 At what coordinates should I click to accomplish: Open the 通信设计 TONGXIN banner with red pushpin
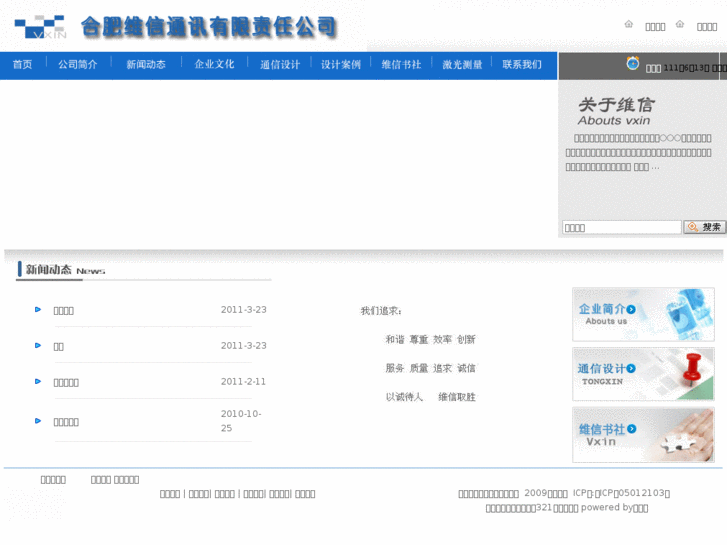643,374
